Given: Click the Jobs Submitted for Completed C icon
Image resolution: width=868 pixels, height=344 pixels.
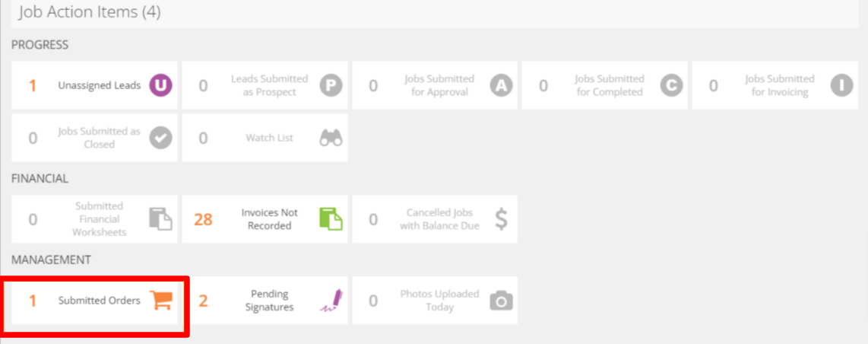Looking at the screenshot, I should click(671, 86).
